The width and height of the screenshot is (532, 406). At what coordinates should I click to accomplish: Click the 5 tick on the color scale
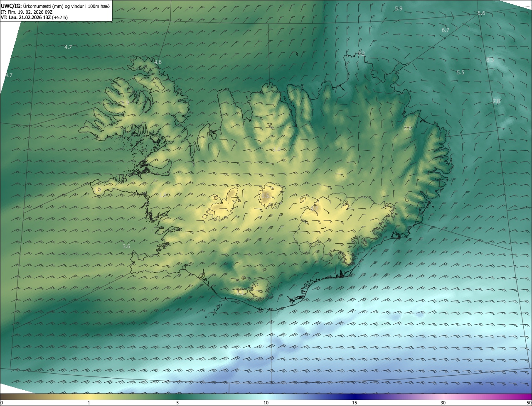tap(177, 403)
